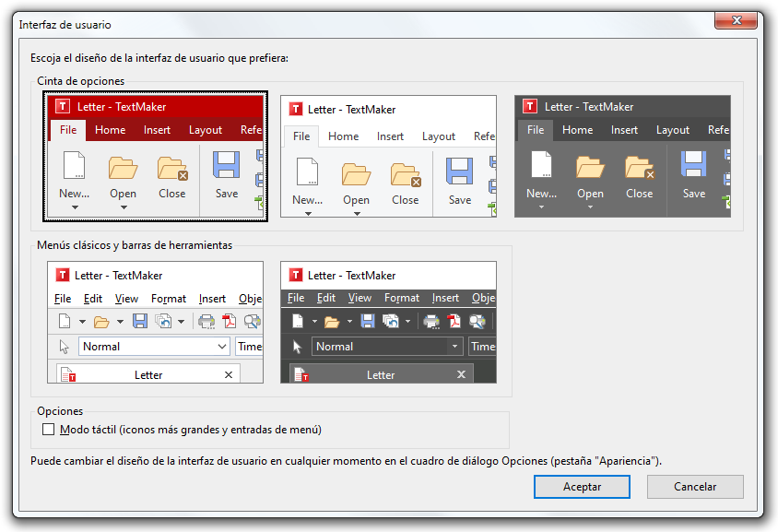Open Edit menu in light classic preview

[93, 299]
